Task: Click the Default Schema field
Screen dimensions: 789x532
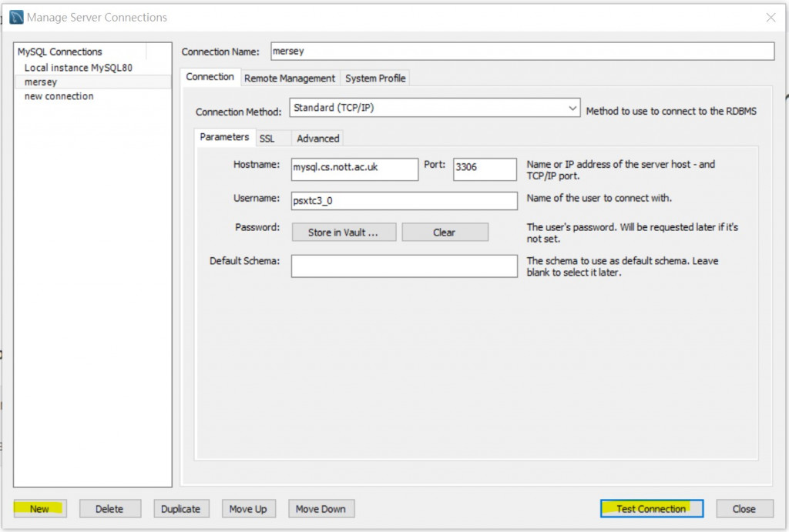Action: [404, 266]
